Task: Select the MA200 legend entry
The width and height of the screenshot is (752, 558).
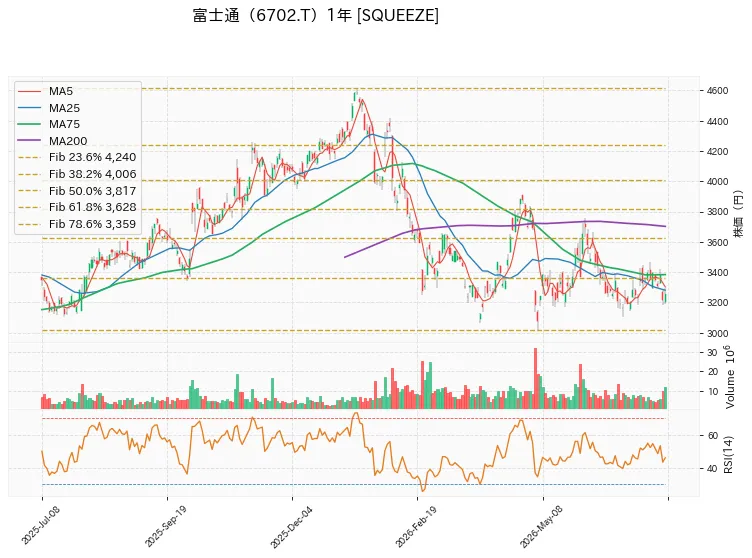Action: click(x=53, y=141)
